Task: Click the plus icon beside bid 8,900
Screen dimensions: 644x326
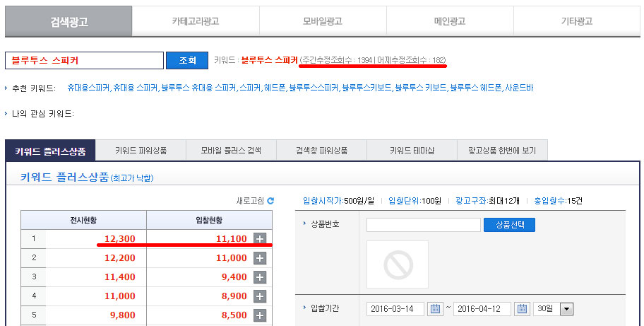Action: pos(260,296)
